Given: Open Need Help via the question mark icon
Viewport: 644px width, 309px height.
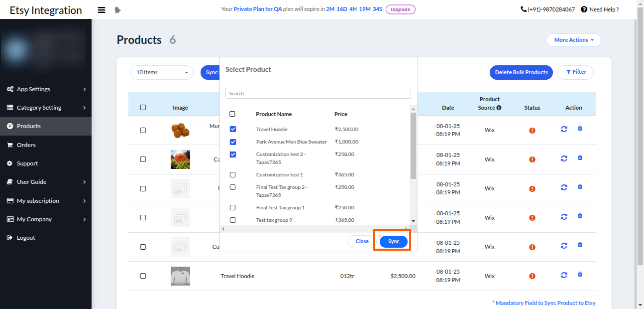Looking at the screenshot, I should point(584,9).
